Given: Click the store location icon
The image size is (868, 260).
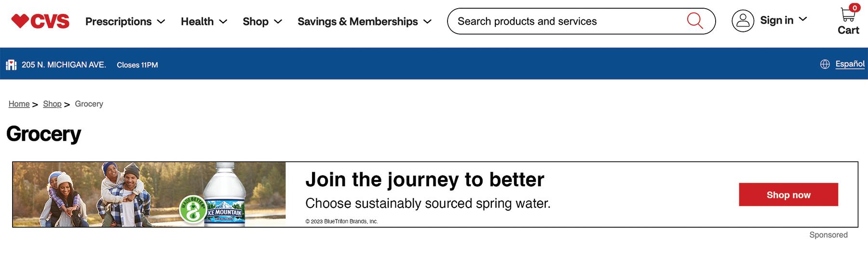Looking at the screenshot, I should (11, 65).
